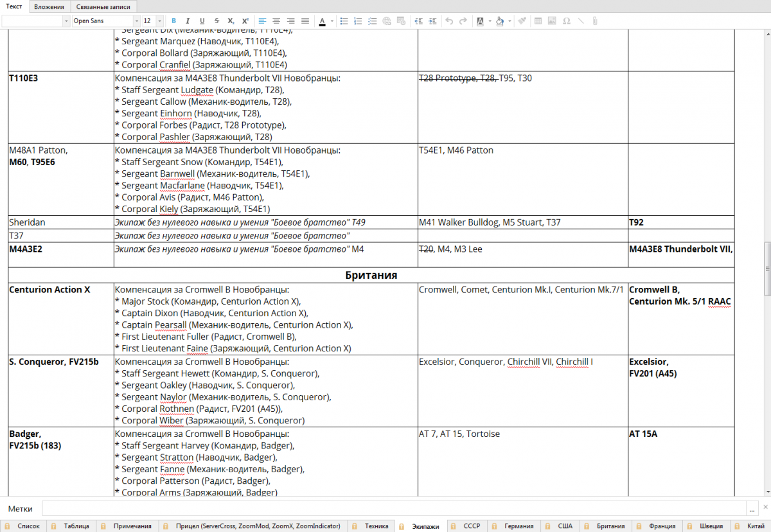
Task: Apply the text highlight fill color
Action: 500,21
